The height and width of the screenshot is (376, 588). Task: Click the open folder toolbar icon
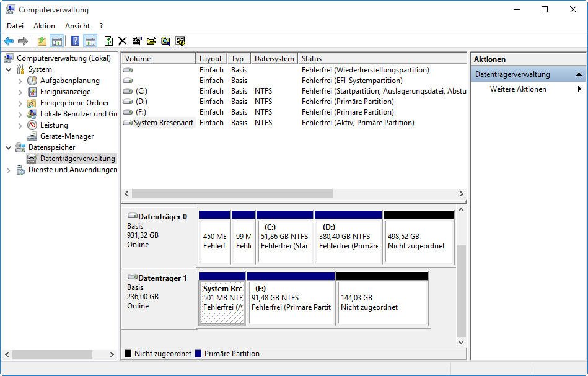[x=151, y=42]
